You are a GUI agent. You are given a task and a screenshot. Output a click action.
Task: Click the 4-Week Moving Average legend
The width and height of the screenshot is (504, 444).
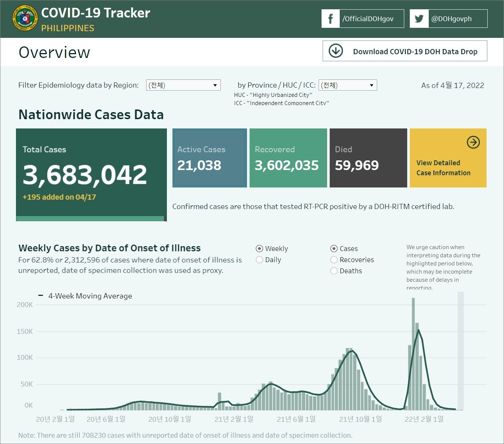(x=85, y=296)
